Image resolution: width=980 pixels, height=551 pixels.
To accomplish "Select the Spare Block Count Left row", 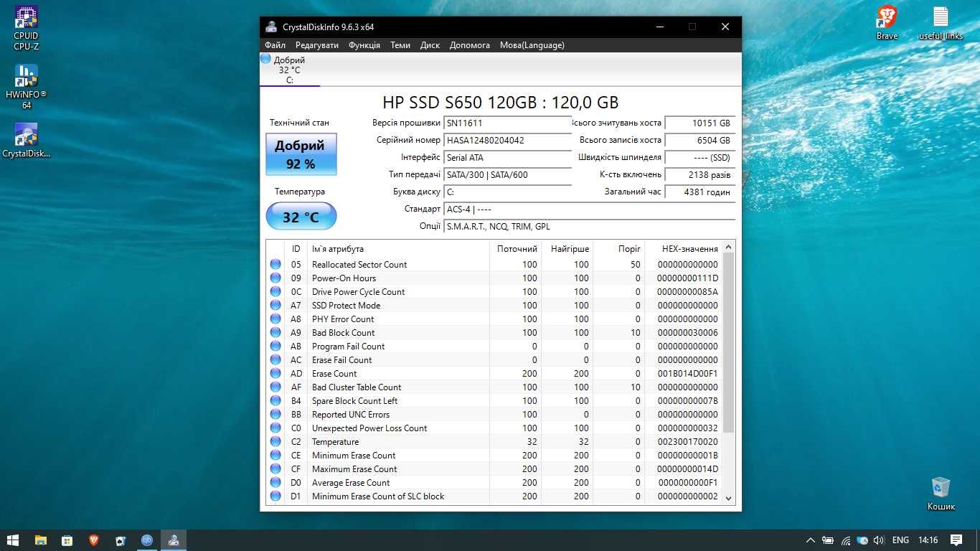I will point(494,400).
